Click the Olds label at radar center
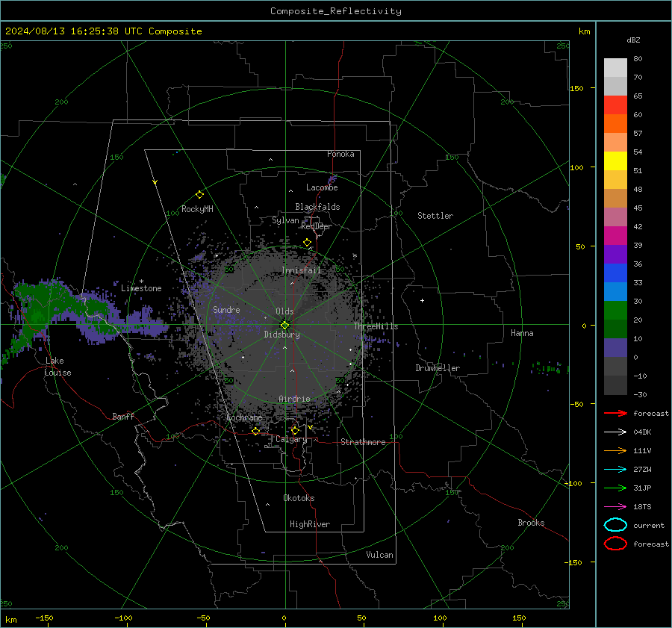 [x=284, y=311]
